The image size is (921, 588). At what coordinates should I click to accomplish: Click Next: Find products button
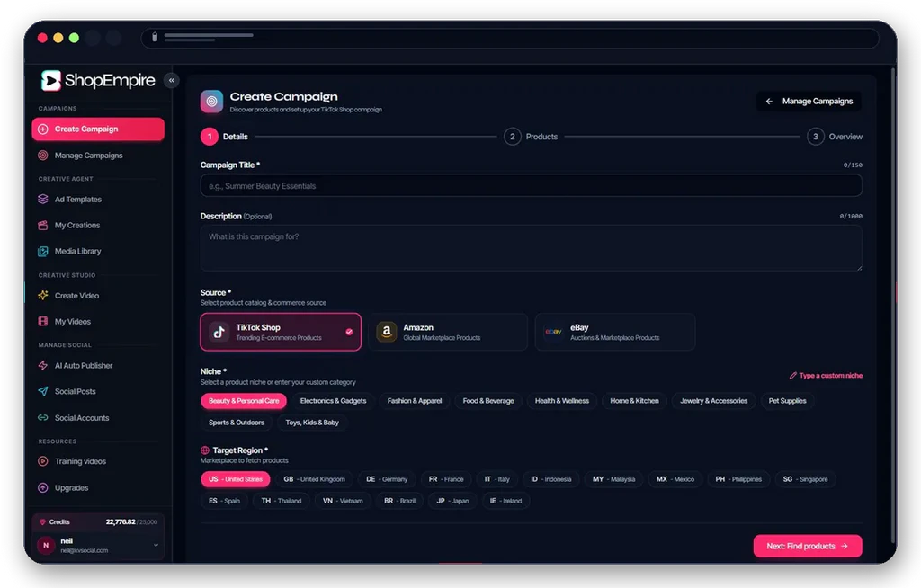808,547
